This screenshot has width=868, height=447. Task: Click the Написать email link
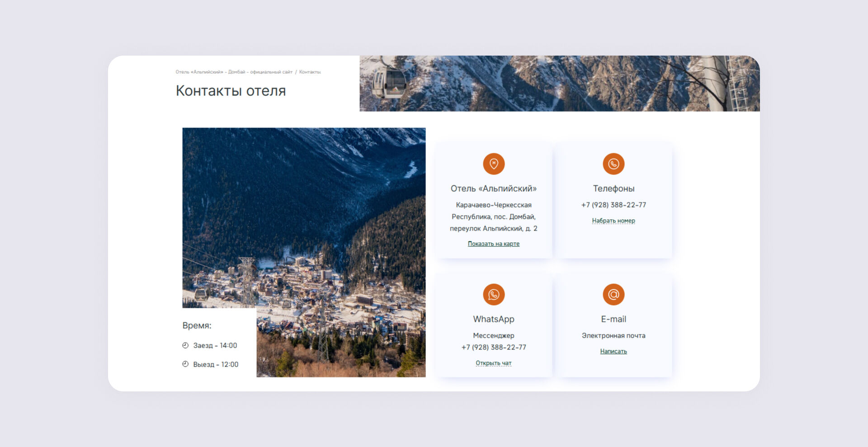[x=613, y=351]
